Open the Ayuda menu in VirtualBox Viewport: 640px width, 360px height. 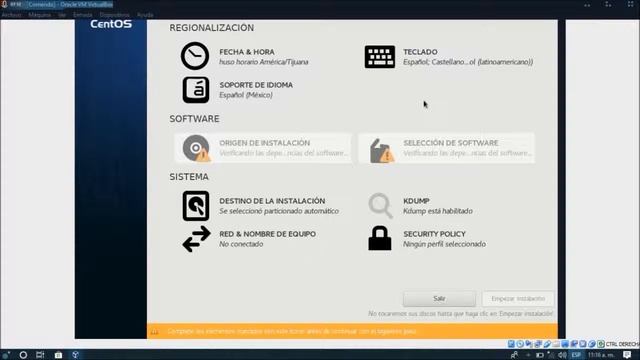pyautogui.click(x=145, y=15)
